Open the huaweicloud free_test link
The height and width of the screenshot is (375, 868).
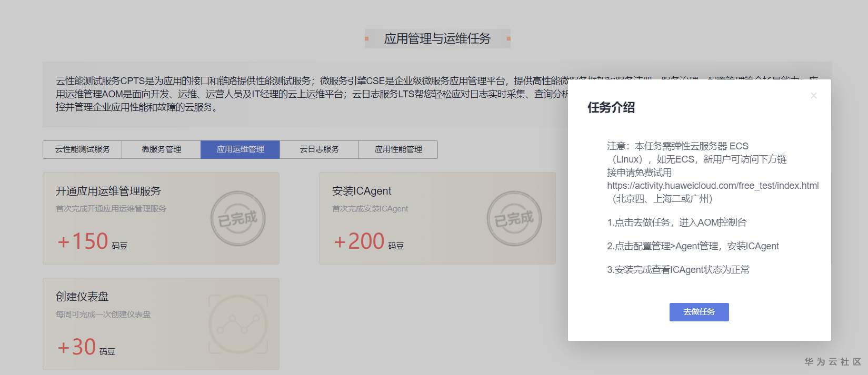pyautogui.click(x=713, y=185)
